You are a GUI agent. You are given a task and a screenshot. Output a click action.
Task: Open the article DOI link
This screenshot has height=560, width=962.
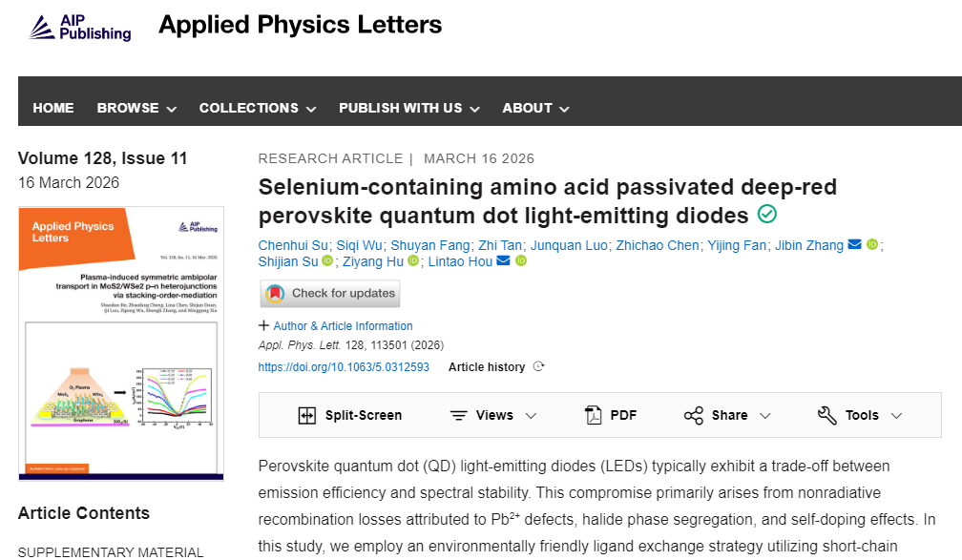[344, 367]
